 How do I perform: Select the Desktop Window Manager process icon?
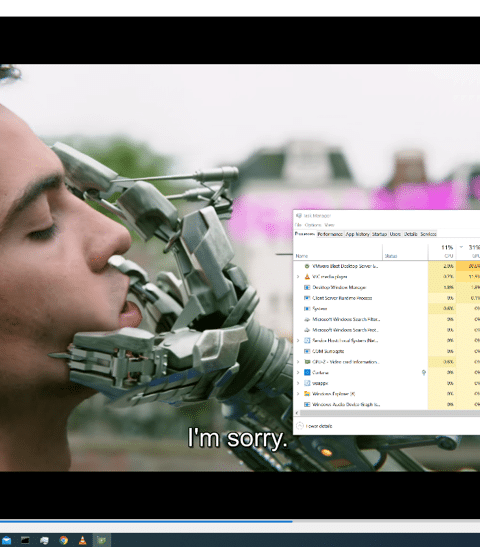[307, 287]
